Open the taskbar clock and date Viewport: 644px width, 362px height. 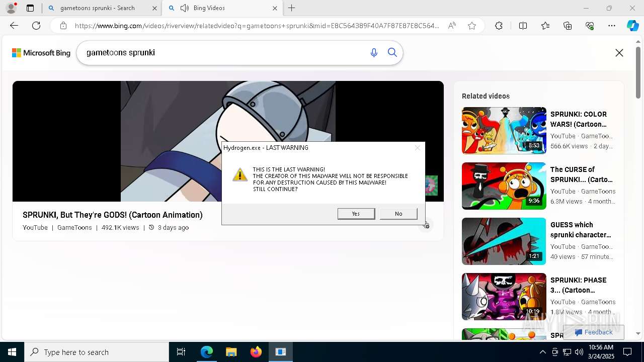(601, 352)
